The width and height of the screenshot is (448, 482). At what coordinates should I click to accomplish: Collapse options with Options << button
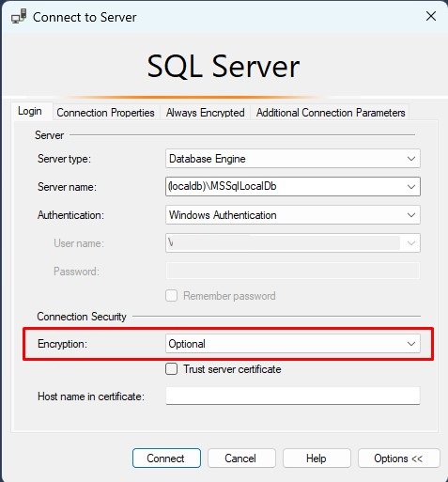398,459
